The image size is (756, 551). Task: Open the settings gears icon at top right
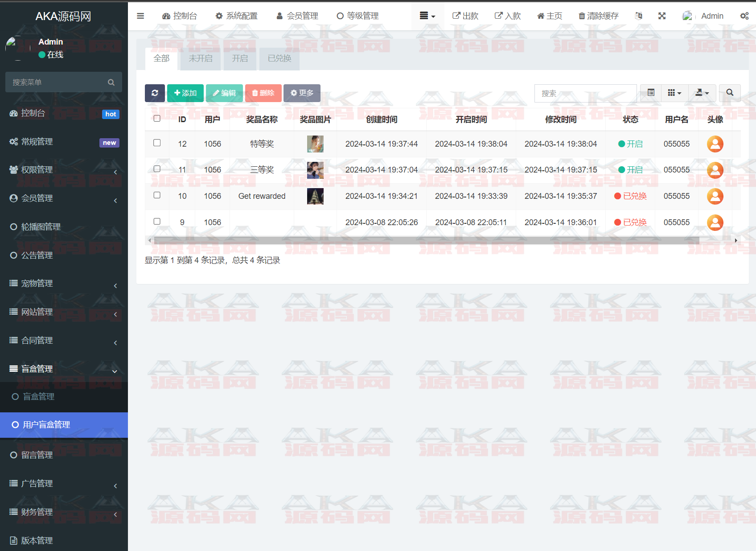(744, 16)
